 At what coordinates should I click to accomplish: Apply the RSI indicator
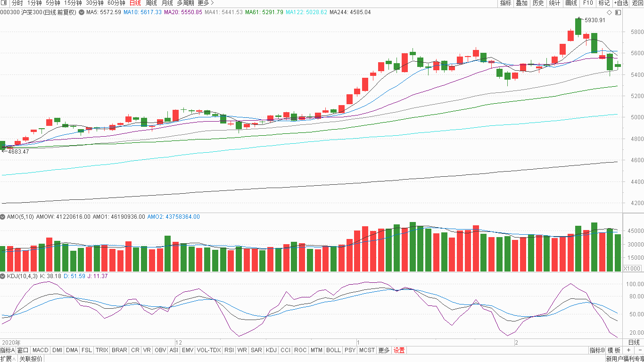point(229,350)
